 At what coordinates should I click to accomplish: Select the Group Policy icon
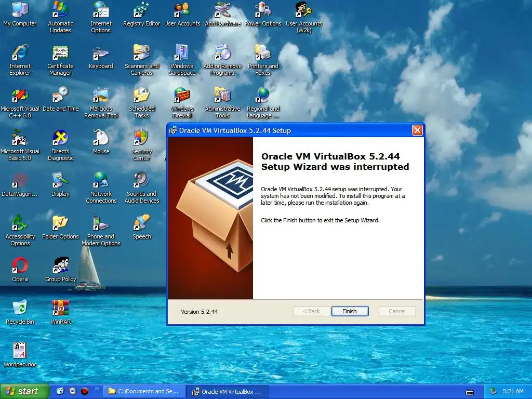point(60,270)
